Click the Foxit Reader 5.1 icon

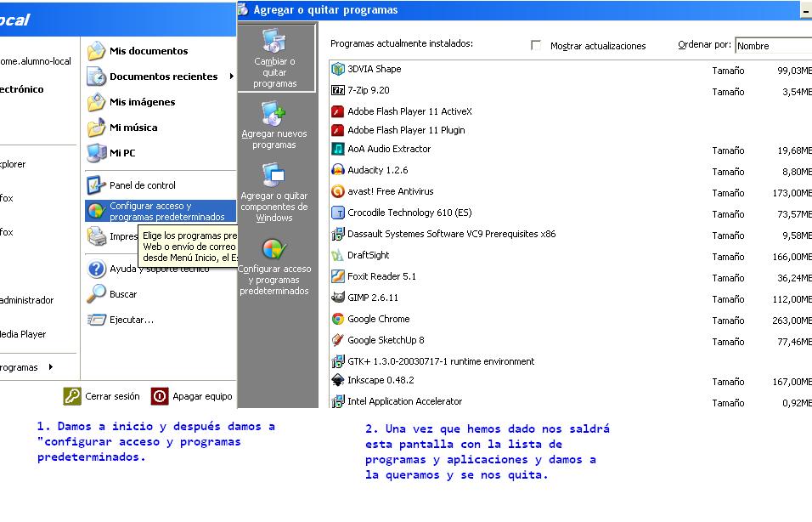tap(338, 276)
